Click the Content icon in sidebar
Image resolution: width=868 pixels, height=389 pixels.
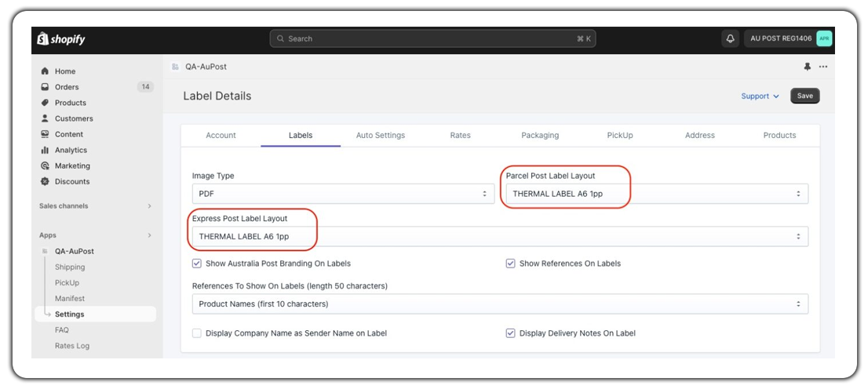[x=45, y=134]
